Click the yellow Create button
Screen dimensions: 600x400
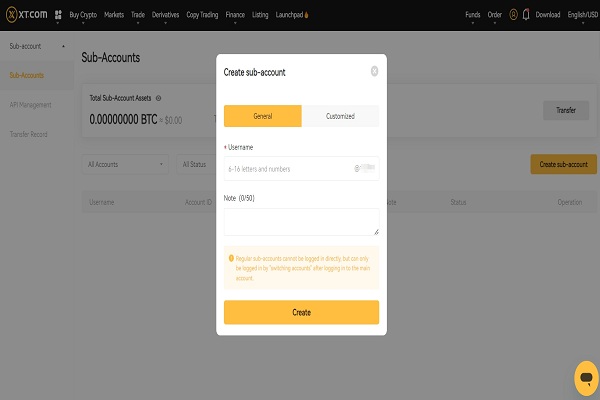click(x=302, y=312)
